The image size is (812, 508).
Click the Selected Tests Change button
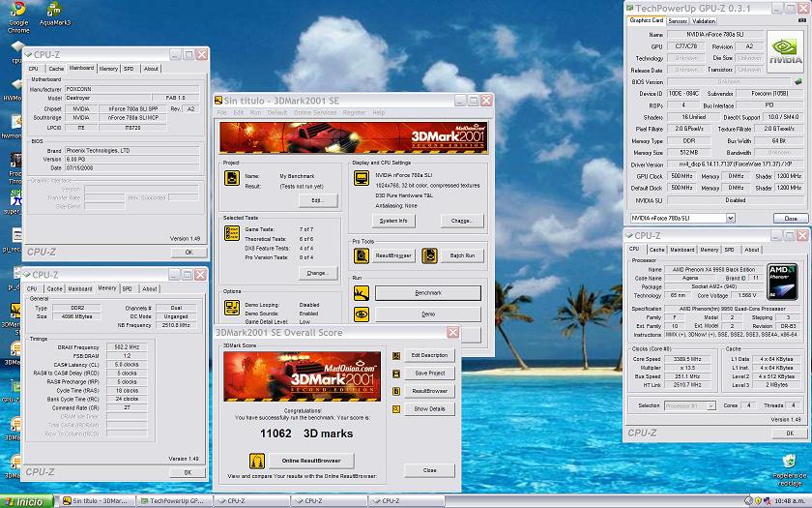pos(318,273)
